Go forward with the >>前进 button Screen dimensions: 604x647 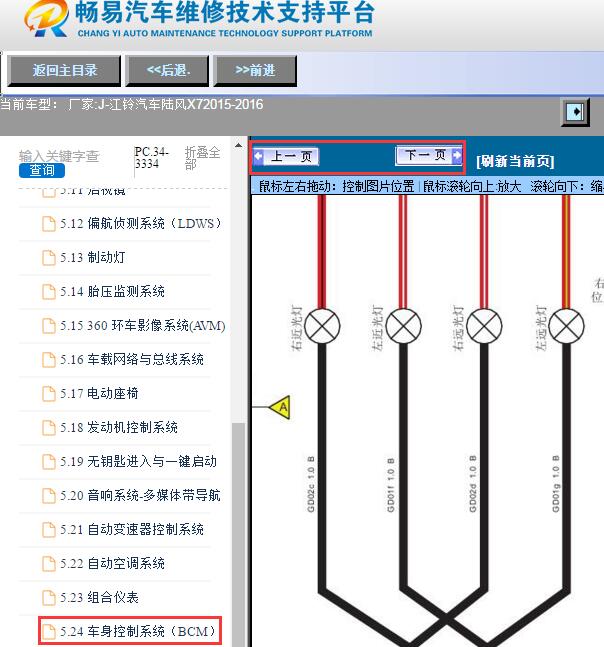pyautogui.click(x=255, y=71)
